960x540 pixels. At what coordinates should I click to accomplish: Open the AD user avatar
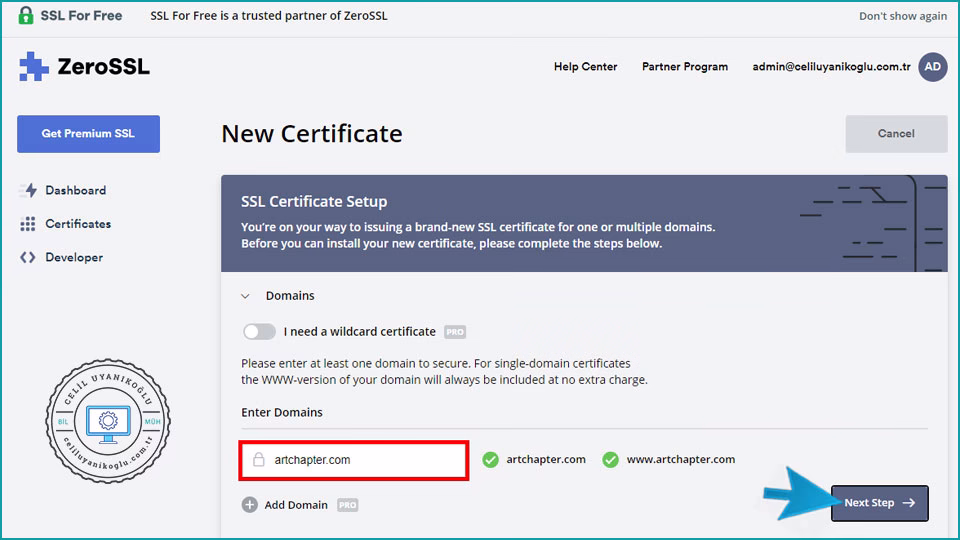click(x=932, y=67)
